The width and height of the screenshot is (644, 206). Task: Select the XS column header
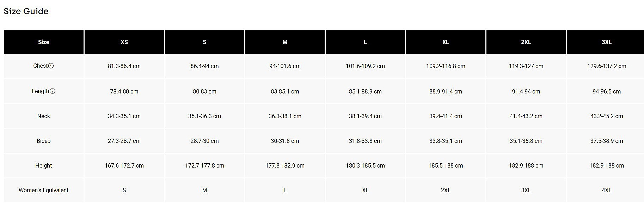coord(124,42)
